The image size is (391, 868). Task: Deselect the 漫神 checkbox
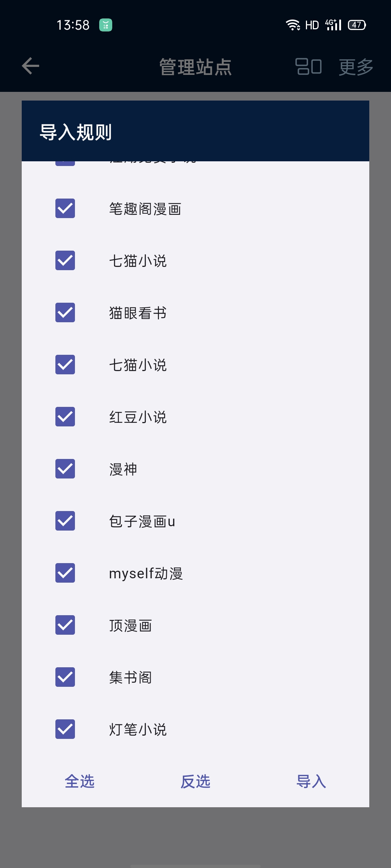65,469
